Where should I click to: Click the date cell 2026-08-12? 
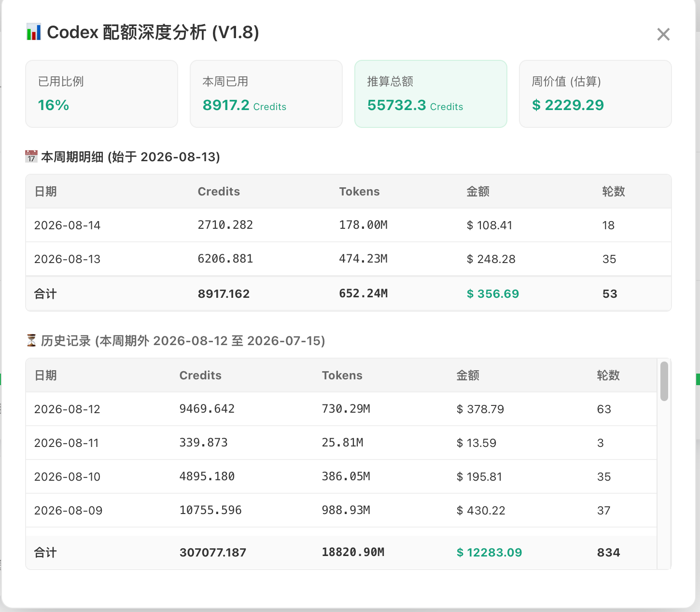67,409
